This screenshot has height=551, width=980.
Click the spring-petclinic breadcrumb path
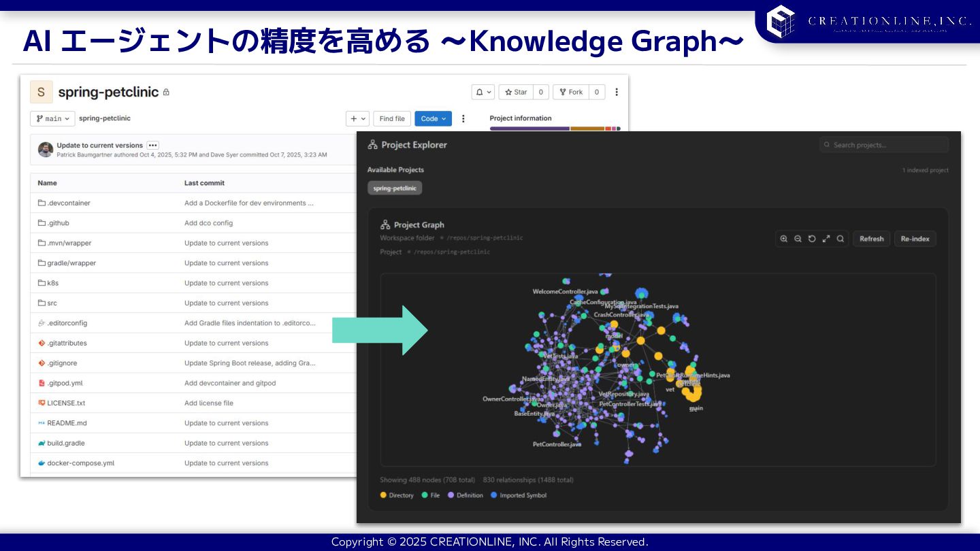[x=105, y=118]
